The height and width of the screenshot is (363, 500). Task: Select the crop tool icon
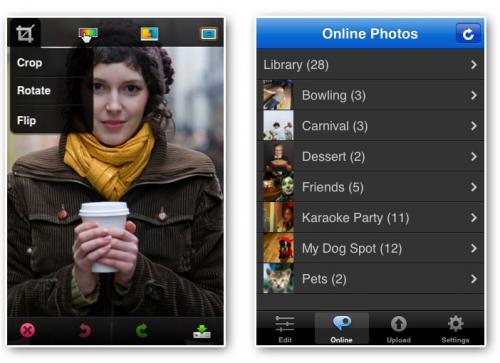[x=25, y=34]
